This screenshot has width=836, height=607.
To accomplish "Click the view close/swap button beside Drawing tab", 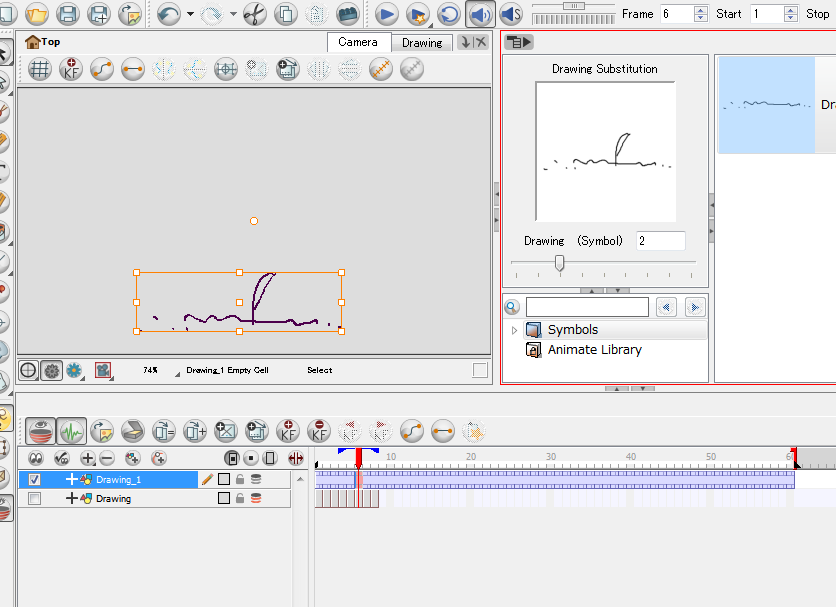I will (x=473, y=42).
